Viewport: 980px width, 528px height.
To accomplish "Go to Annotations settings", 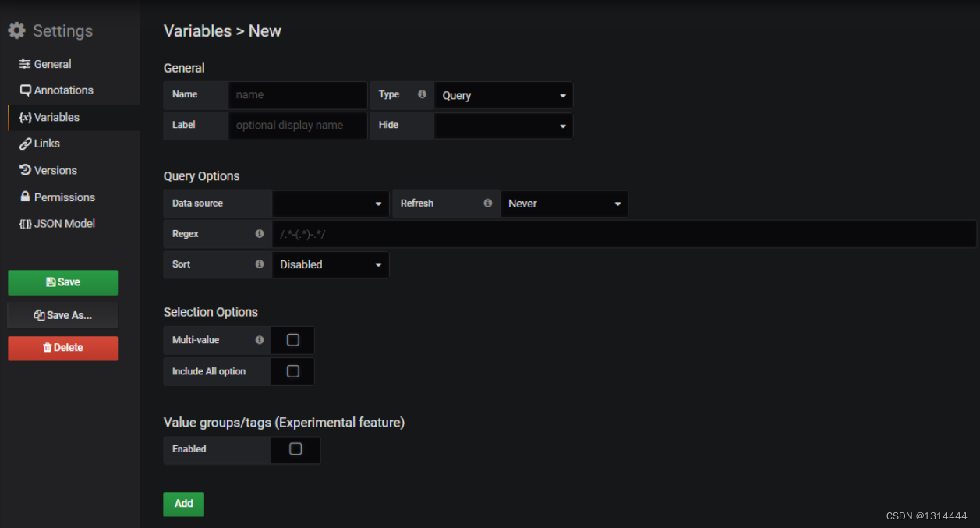I will (x=56, y=90).
